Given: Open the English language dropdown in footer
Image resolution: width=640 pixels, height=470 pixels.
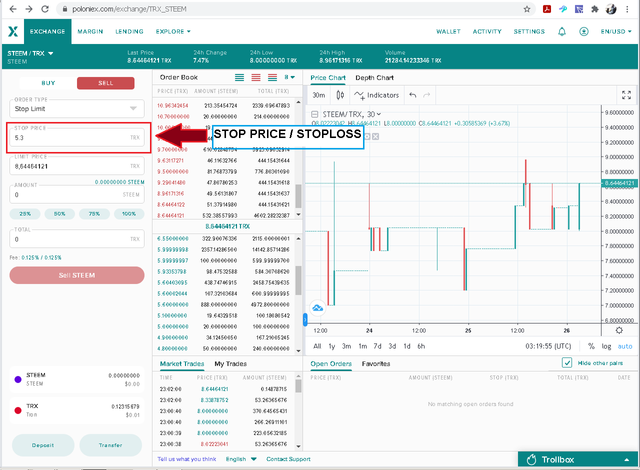Looking at the screenshot, I should (x=241, y=459).
